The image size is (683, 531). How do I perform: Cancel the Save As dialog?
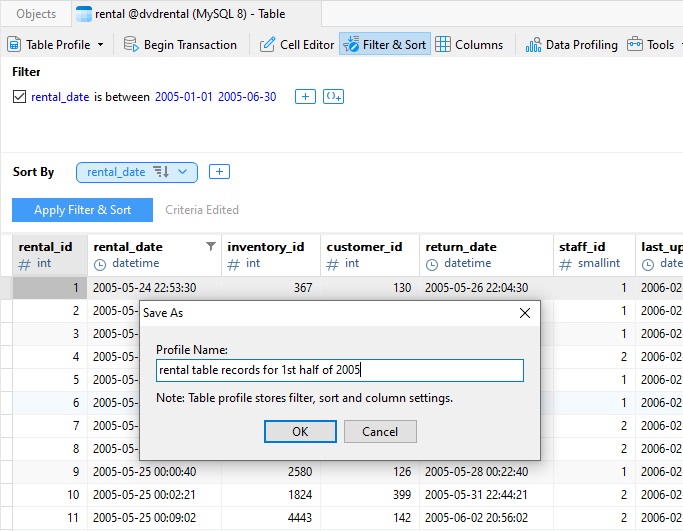pyautogui.click(x=380, y=431)
